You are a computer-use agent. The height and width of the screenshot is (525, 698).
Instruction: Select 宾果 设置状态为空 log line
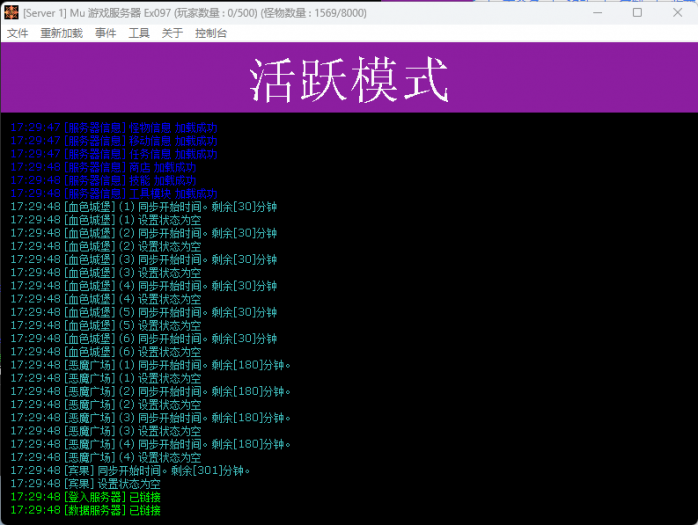(x=85, y=484)
